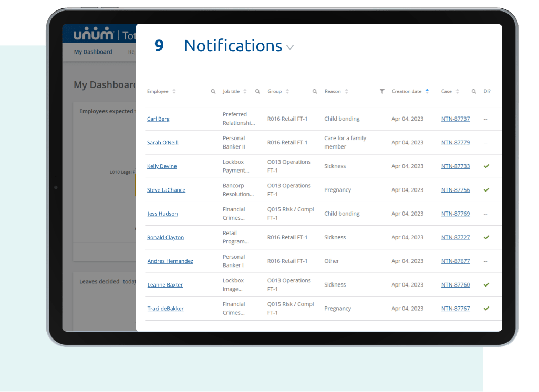This screenshot has height=392, width=539.
Task: Click the DI checkmark for Steve LaChance
Action: coord(486,190)
